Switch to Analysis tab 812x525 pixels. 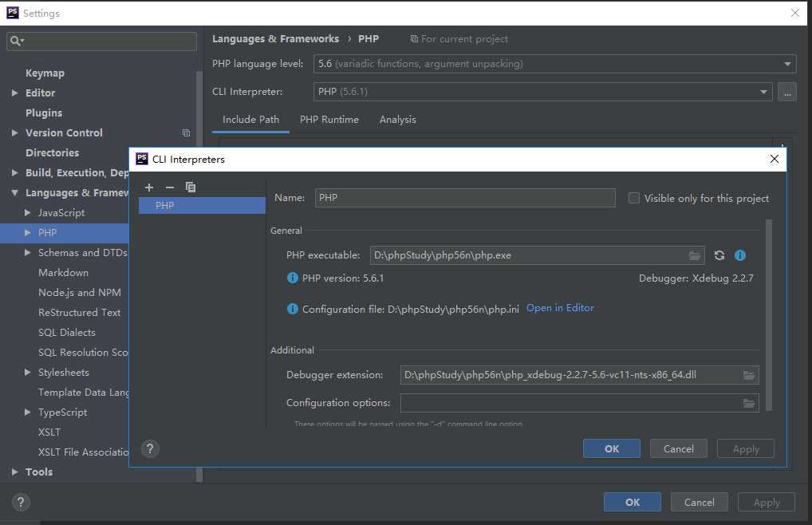[x=397, y=120]
